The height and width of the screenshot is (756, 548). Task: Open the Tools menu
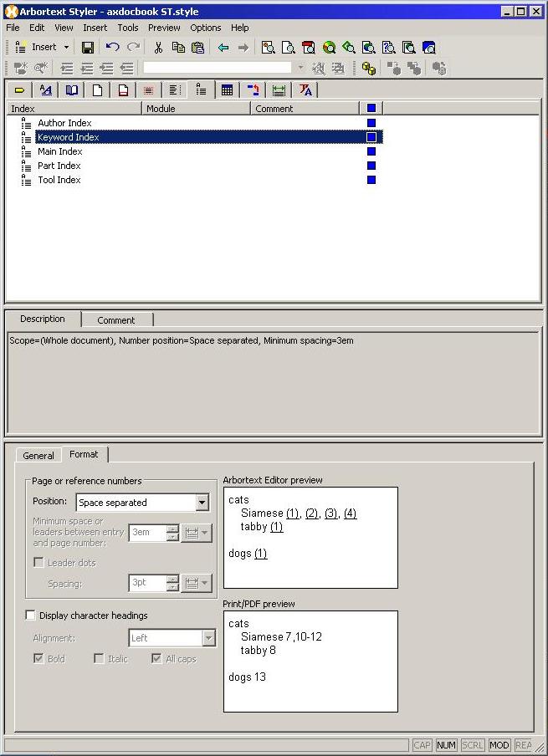(x=128, y=28)
